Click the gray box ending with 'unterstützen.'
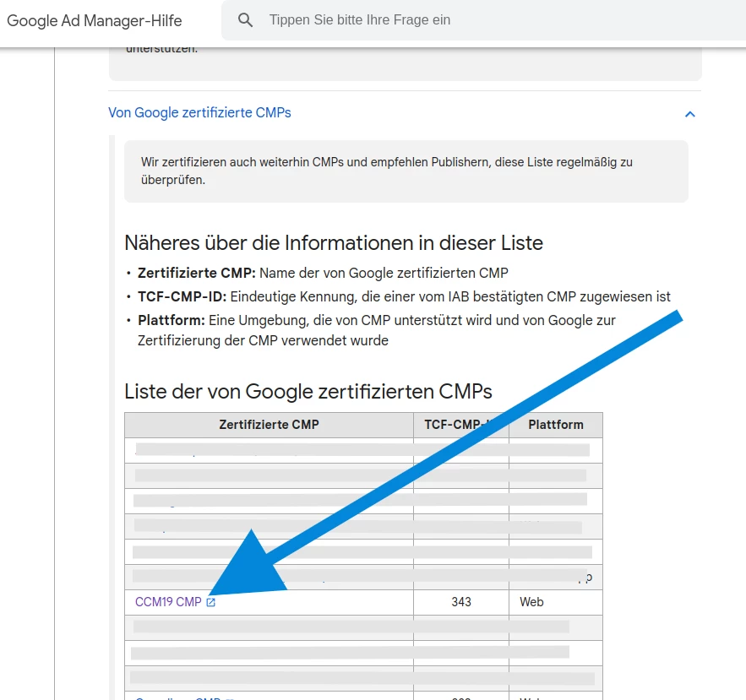Viewport: 746px width, 700px height. (x=406, y=63)
